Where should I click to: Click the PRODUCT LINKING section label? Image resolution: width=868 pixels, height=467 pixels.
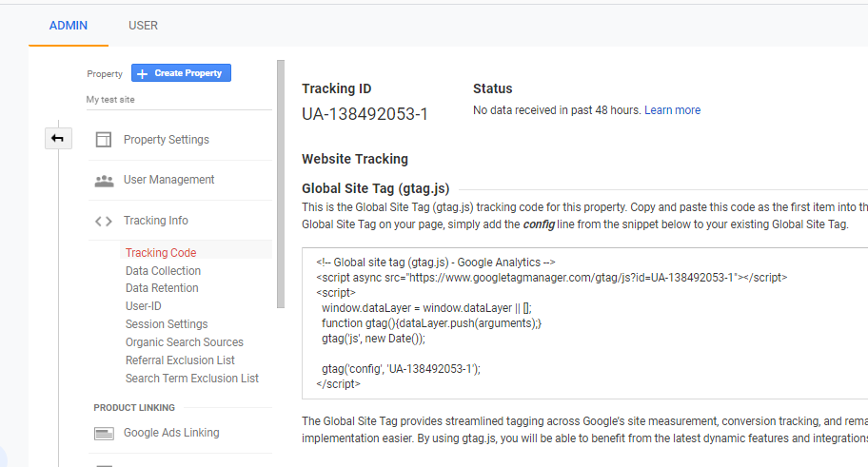click(134, 407)
